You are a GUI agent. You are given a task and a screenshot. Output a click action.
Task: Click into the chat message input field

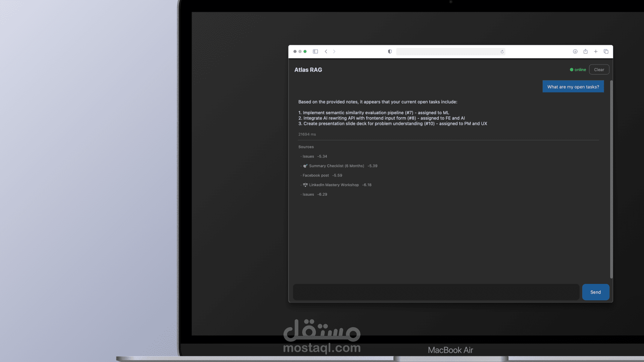[x=436, y=292]
